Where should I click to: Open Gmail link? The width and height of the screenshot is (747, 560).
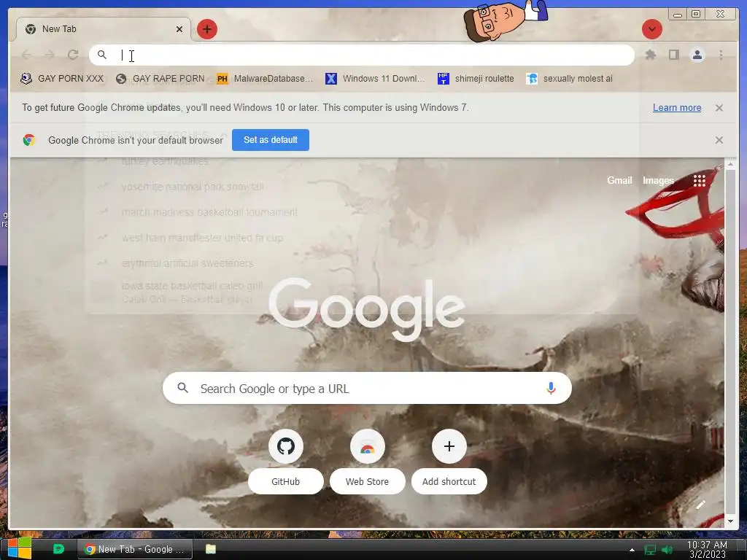619,181
